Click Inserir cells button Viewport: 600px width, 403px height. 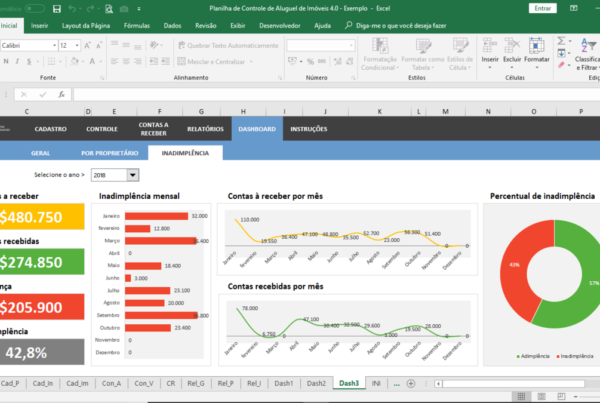click(490, 54)
